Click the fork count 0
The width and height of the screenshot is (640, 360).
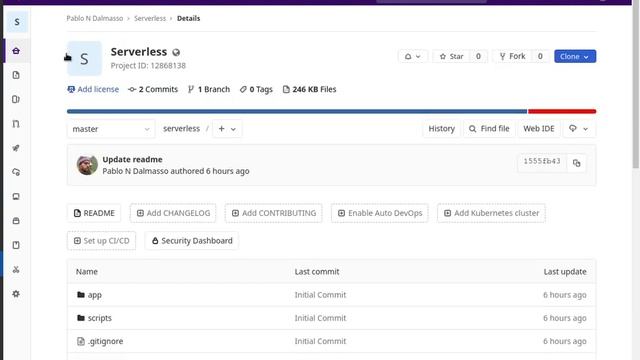[x=540, y=56]
